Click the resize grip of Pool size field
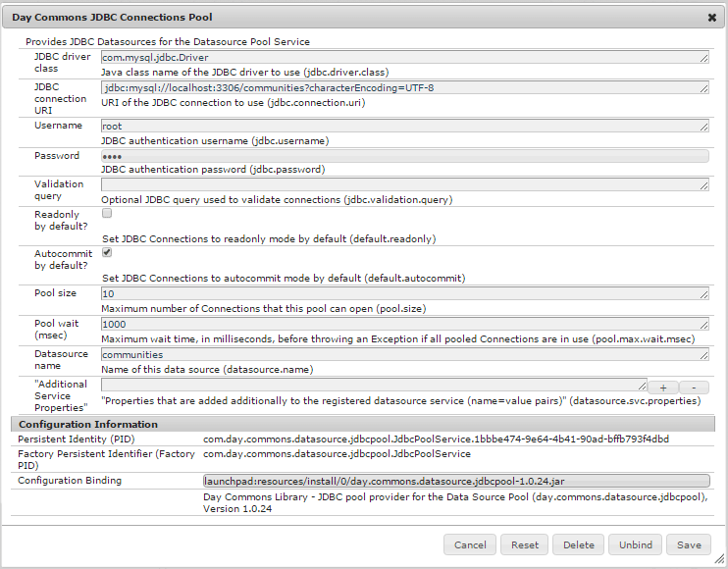Viewport: 728px width, 569px height. coord(703,295)
